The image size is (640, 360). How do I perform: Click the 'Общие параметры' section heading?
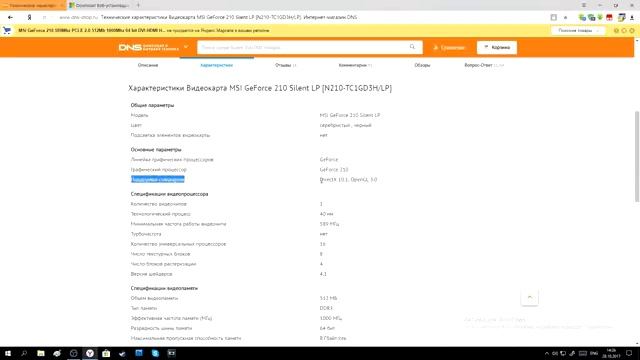coord(152,105)
